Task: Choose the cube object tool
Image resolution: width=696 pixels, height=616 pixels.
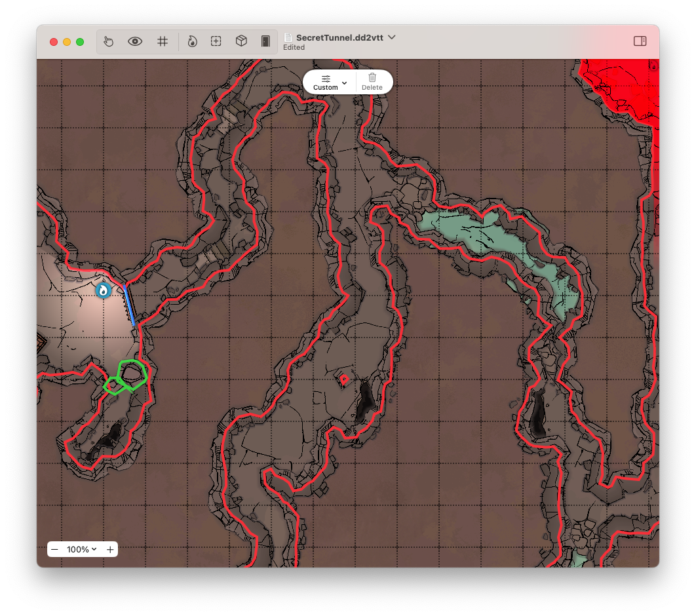Action: tap(241, 41)
